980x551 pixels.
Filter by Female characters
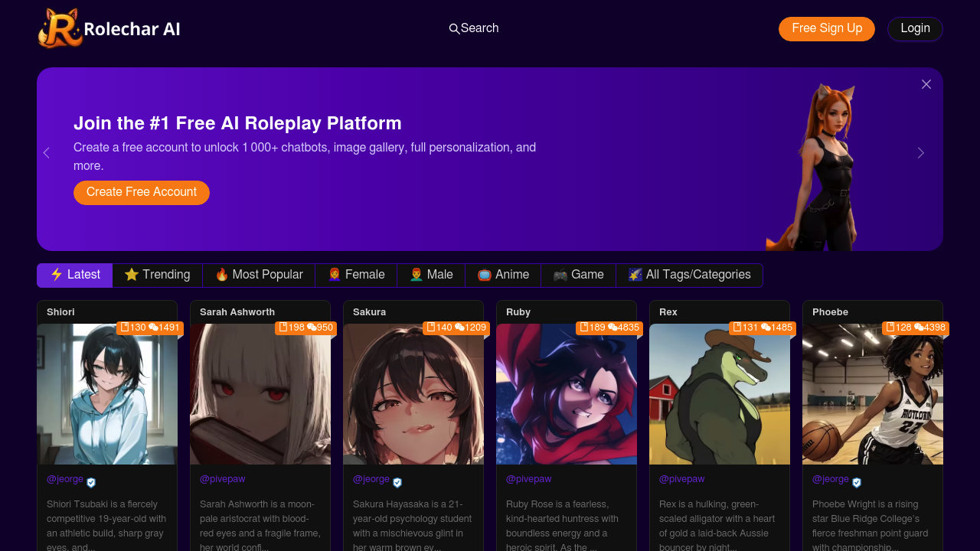356,275
